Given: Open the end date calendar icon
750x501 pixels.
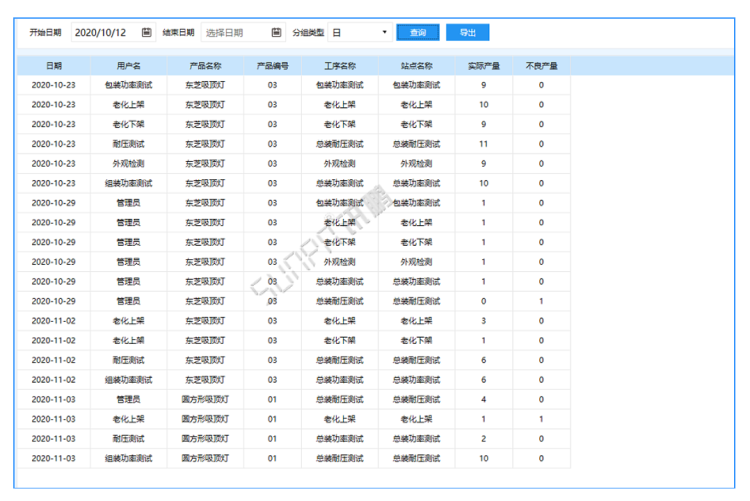Looking at the screenshot, I should click(276, 32).
